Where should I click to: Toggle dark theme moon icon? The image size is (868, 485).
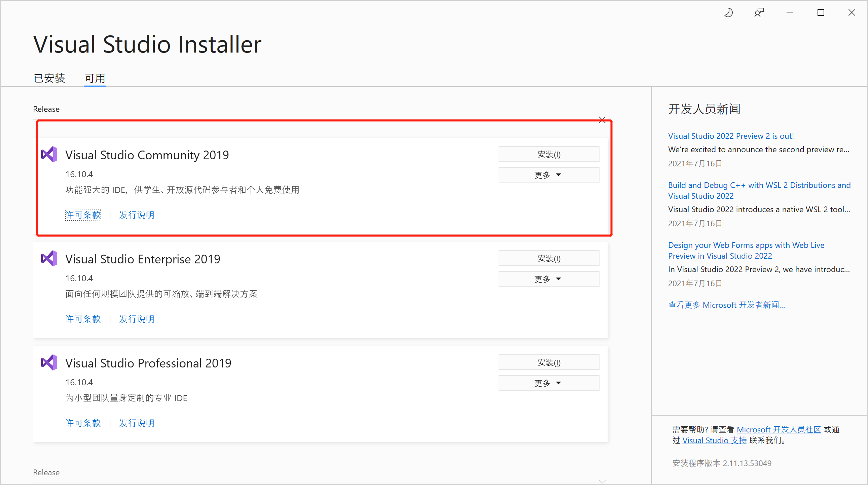[728, 13]
